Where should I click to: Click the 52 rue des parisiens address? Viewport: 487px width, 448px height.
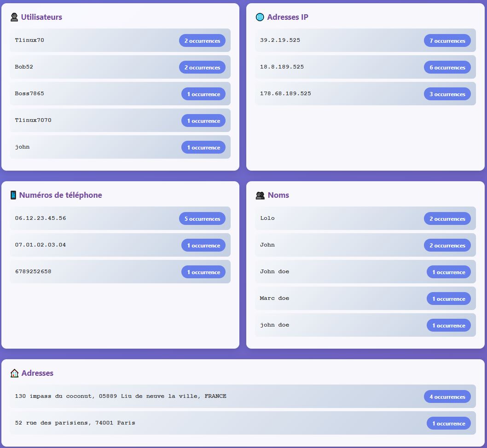(x=75, y=423)
